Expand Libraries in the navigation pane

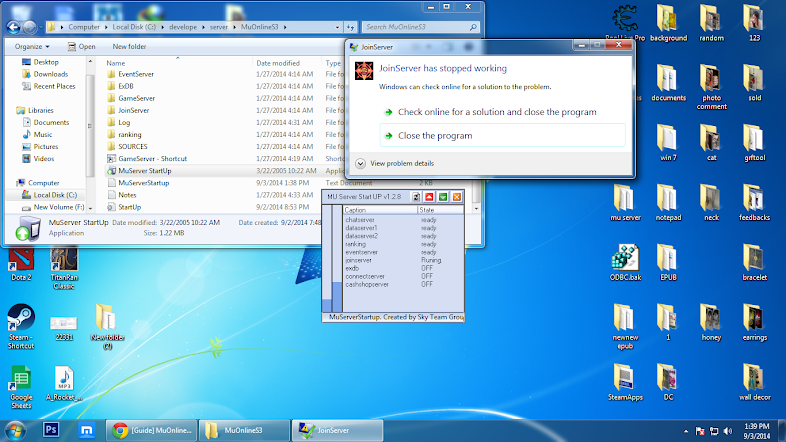(35, 110)
